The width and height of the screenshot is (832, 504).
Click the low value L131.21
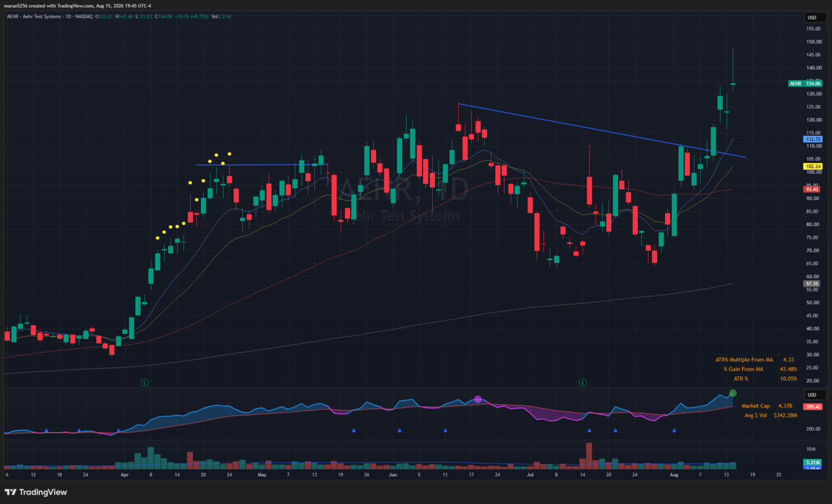(x=144, y=17)
